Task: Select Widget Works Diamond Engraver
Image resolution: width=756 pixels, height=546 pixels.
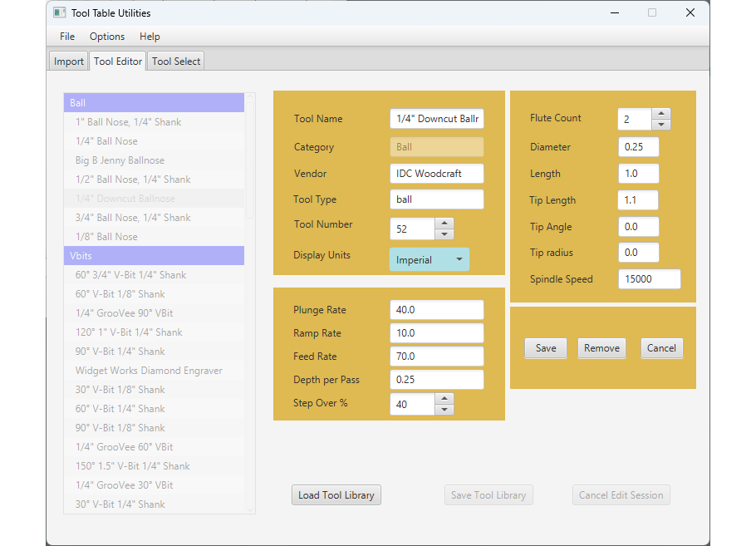Action: tap(154, 371)
